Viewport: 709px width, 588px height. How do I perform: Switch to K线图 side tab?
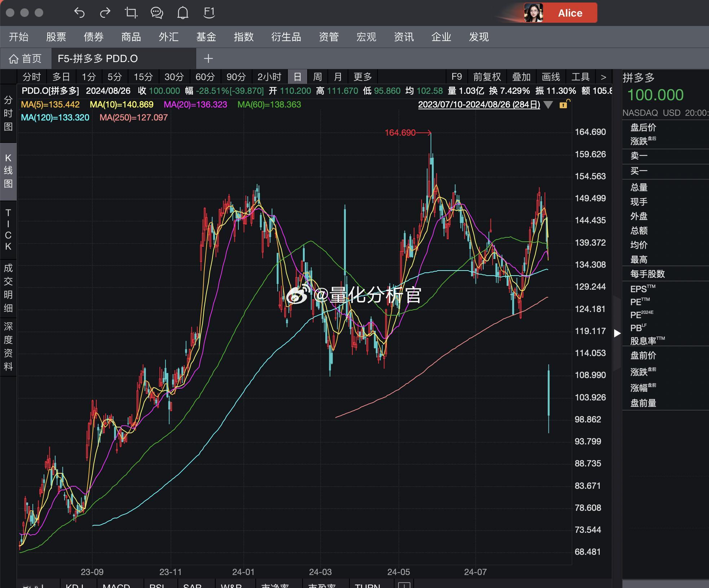8,171
